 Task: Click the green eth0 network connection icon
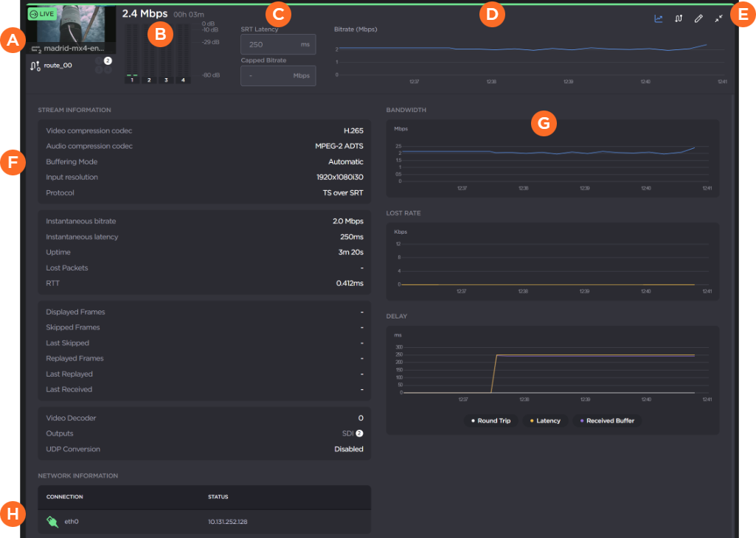coord(52,522)
